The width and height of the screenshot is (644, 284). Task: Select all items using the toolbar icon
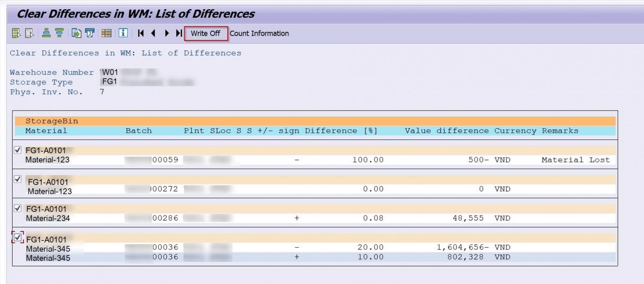pos(17,34)
